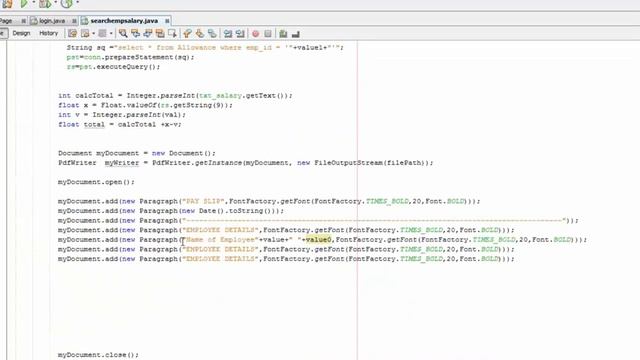
Task: Click FileOutputStream(filePath) in PdfWriter line
Action: point(370,163)
